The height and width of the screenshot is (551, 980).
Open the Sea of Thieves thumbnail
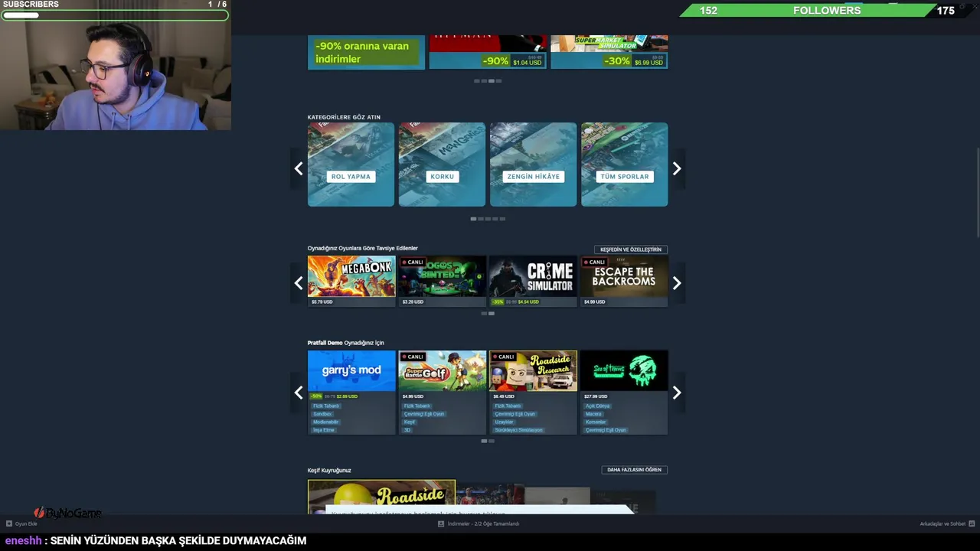point(624,370)
